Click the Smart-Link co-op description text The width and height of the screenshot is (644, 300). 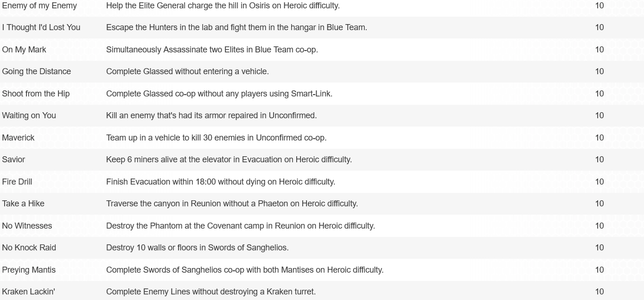(219, 94)
